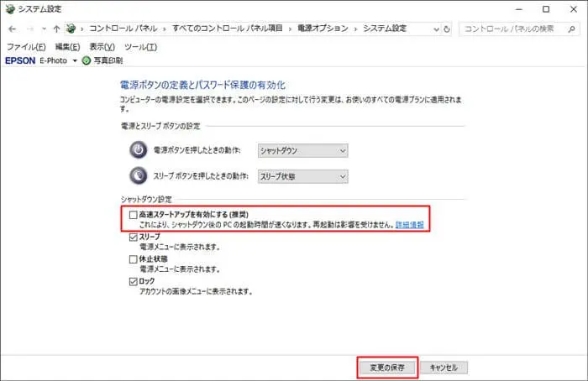Image resolution: width=588 pixels, height=381 pixels.
Task: Click the control panel search field
Action: click(510, 29)
